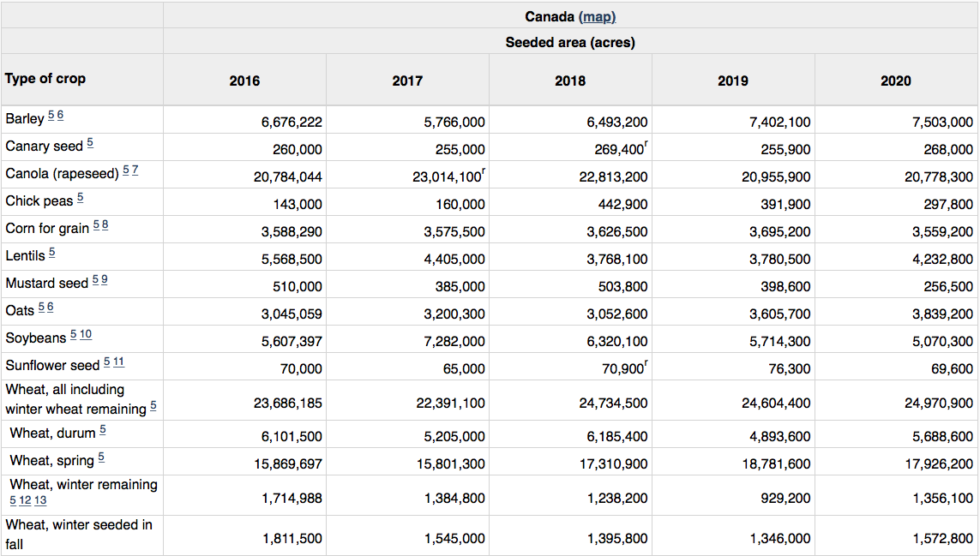This screenshot has height=556, width=980.
Task: Select Mustard seed 2017 value 385,000
Action: (x=460, y=287)
